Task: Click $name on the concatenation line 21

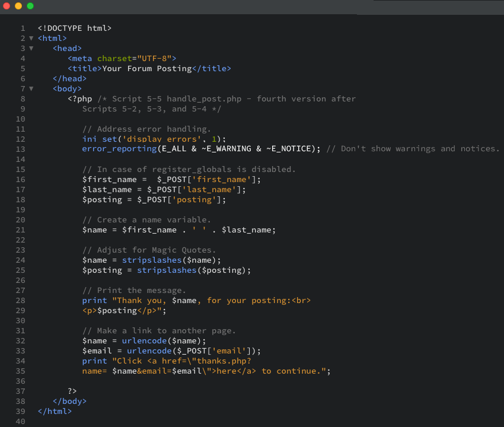Action: coord(94,230)
